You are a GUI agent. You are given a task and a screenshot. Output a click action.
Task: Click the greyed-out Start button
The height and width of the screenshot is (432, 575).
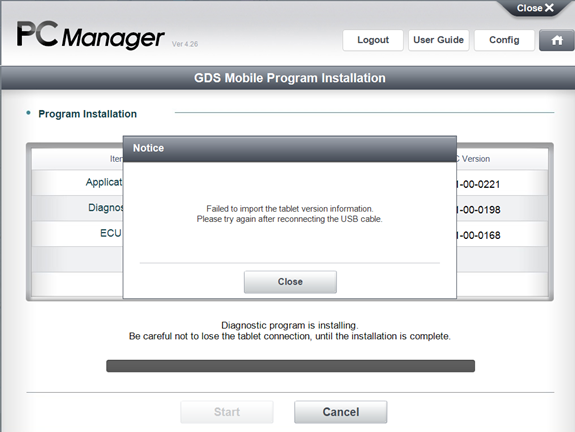coord(227,412)
